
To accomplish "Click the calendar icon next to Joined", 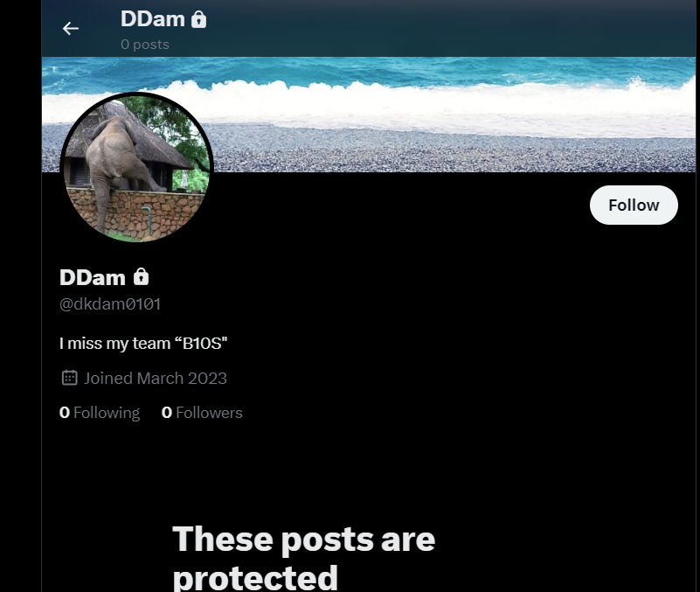I will (69, 378).
